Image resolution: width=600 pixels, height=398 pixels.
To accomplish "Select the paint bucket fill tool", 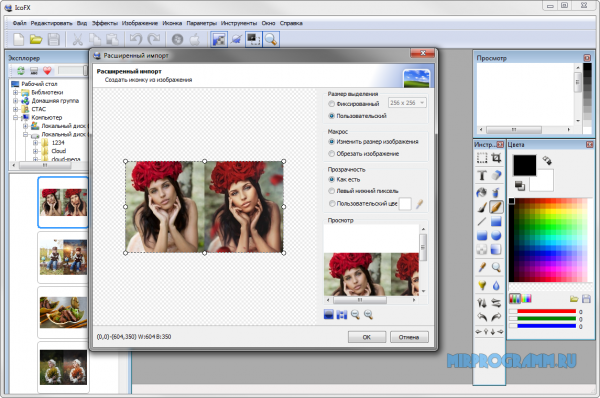I will click(482, 192).
